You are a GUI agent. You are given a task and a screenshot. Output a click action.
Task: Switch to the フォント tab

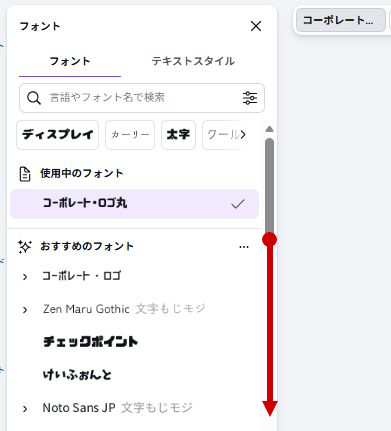70,61
